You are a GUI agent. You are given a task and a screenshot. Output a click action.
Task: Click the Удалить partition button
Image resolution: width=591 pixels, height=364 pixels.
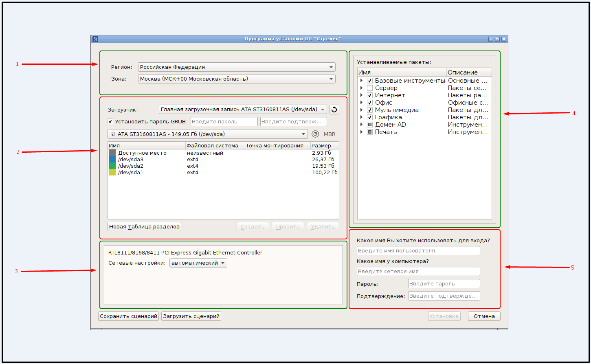[x=323, y=226]
